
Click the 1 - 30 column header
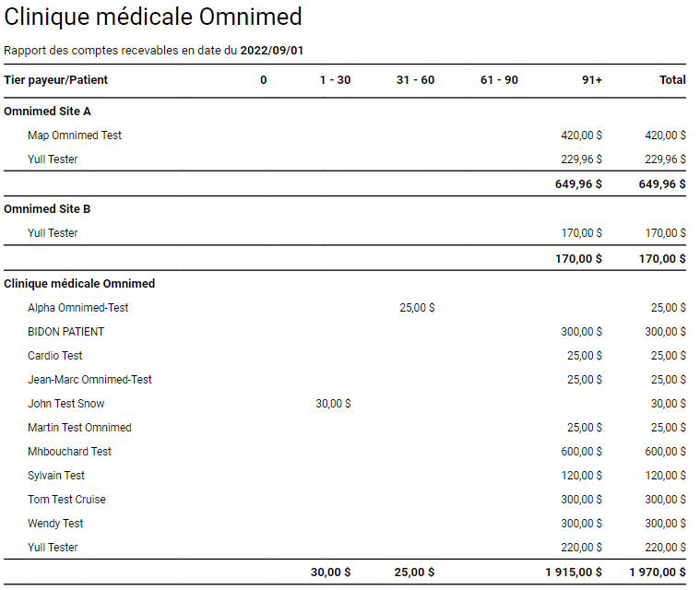335,80
